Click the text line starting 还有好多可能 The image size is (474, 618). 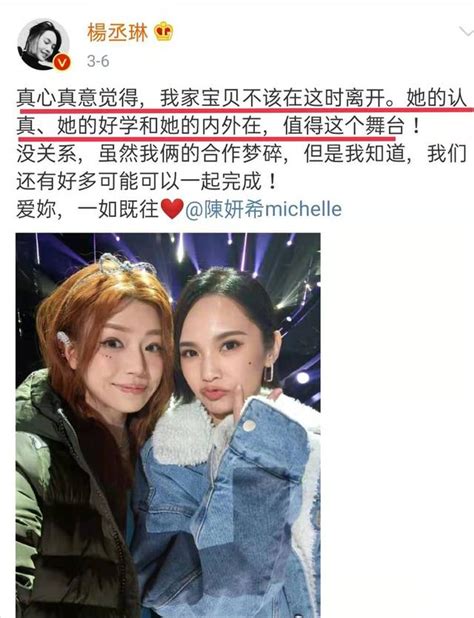coord(146,182)
